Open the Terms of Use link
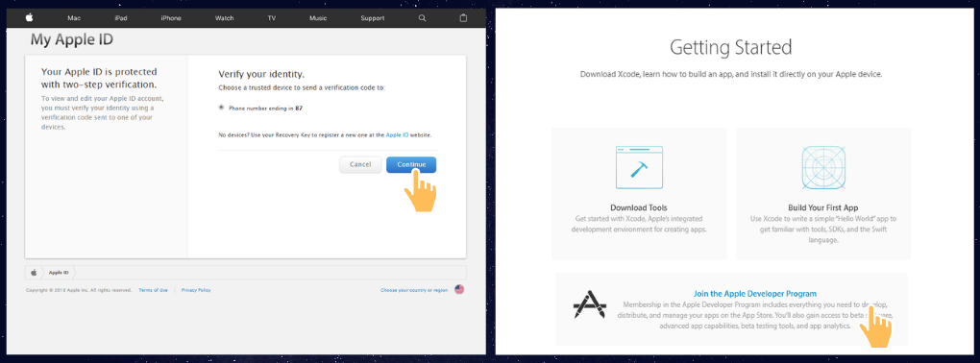The height and width of the screenshot is (363, 980). (x=153, y=290)
